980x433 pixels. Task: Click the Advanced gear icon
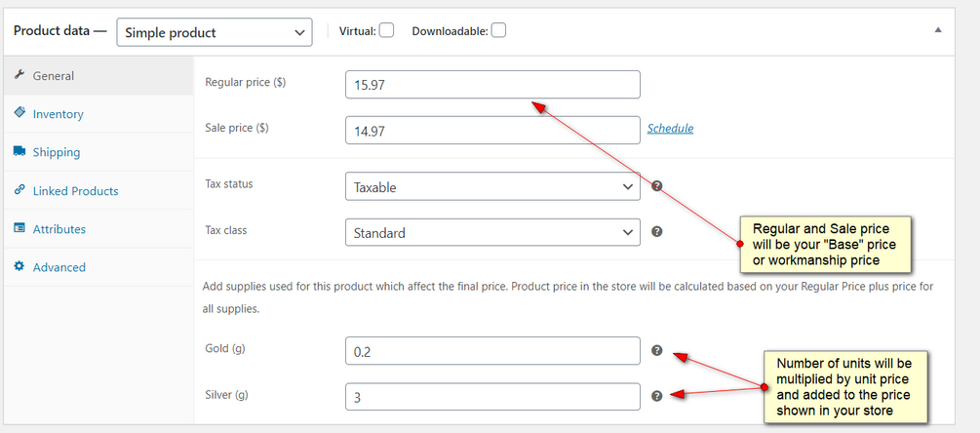tap(20, 266)
